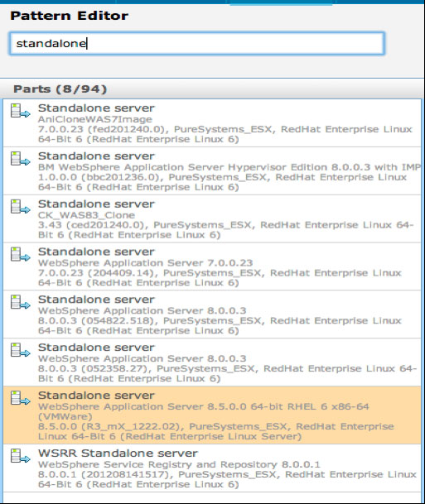Image resolution: width=425 pixels, height=504 pixels.
Task: Click the server icon for AniCloneWAS7Image part
Action: coord(20,111)
